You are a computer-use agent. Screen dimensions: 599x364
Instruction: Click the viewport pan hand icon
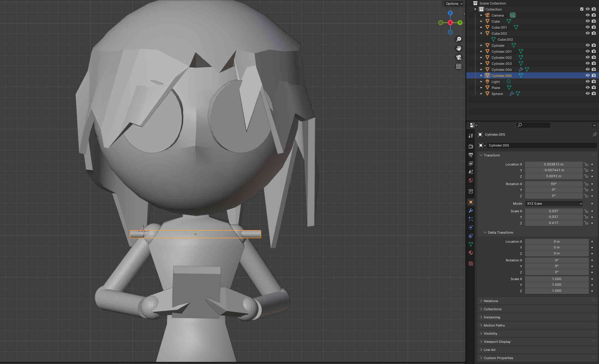click(x=459, y=48)
